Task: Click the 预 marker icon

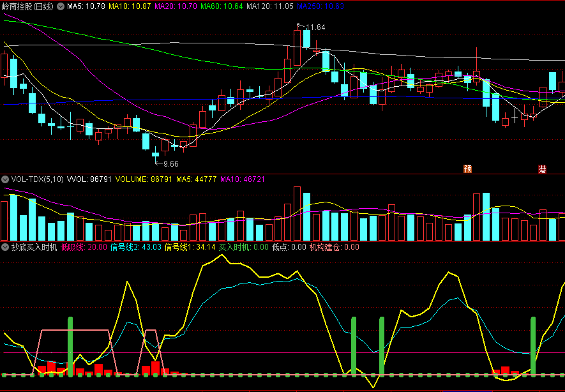Action: point(467,169)
